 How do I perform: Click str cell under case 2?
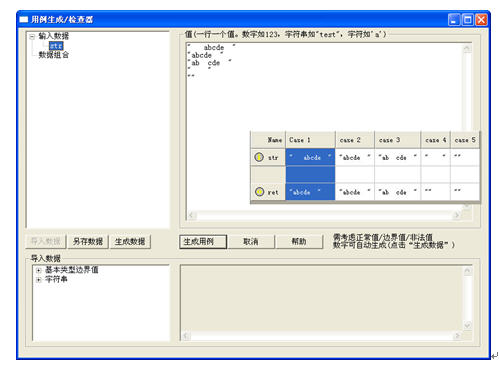coord(355,157)
